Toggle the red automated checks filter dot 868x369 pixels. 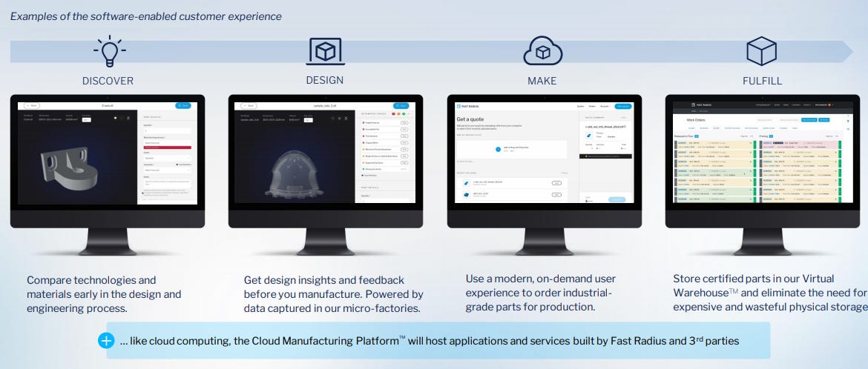[393, 114]
